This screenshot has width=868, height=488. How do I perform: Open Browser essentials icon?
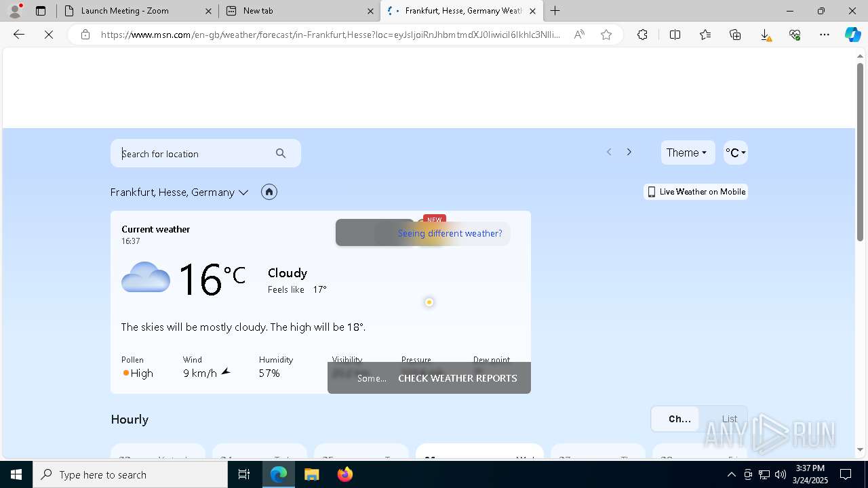[x=795, y=35]
